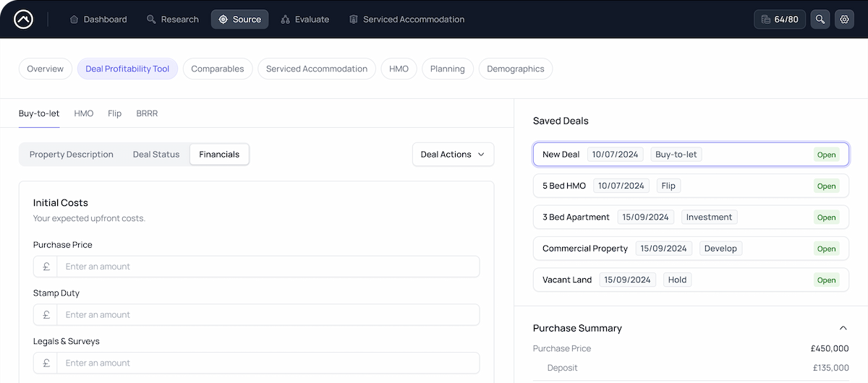Click the Investment tag on 3 Bed Apartment
The width and height of the screenshot is (868, 383).
[x=710, y=217]
